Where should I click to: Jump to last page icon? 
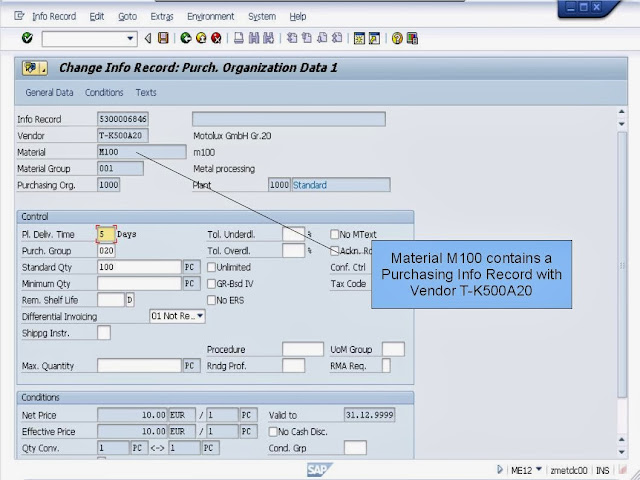tap(337, 38)
